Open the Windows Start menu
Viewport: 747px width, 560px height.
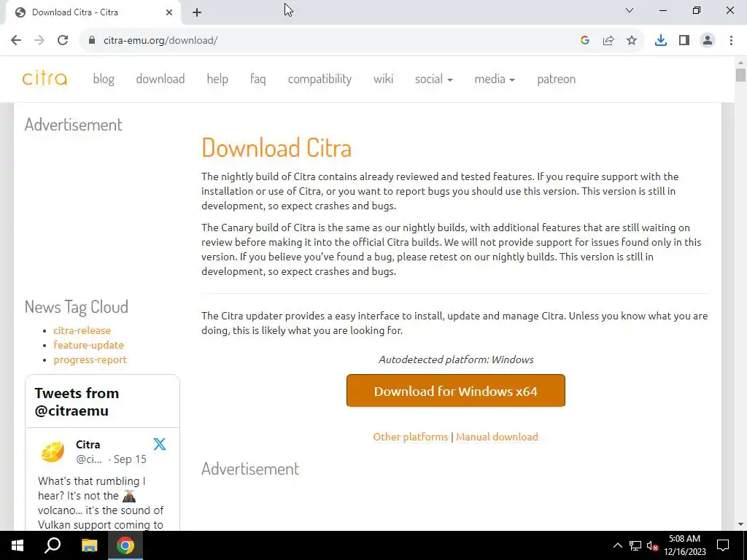(18, 545)
